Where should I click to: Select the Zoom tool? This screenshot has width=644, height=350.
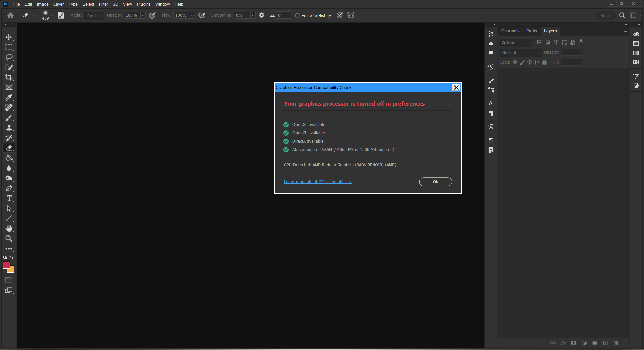[9, 238]
